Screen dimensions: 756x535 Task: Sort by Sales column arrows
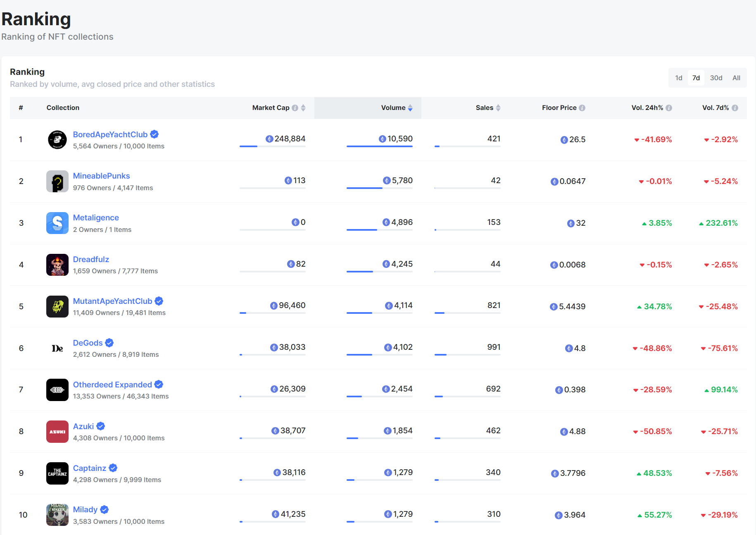[498, 108]
